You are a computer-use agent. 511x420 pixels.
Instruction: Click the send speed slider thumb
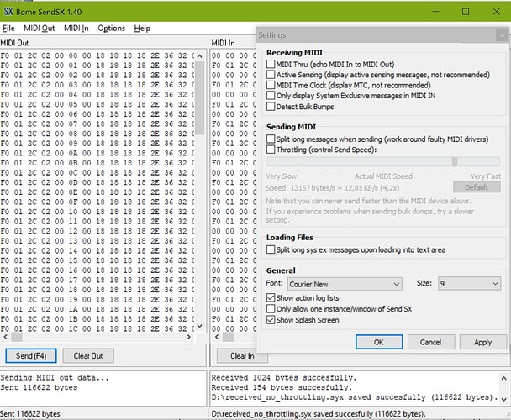pos(455,161)
